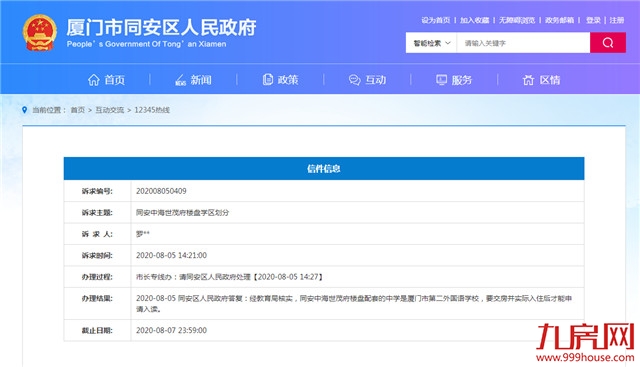Click the 加入收藏 link
The height and width of the screenshot is (367, 640).
[x=474, y=20]
